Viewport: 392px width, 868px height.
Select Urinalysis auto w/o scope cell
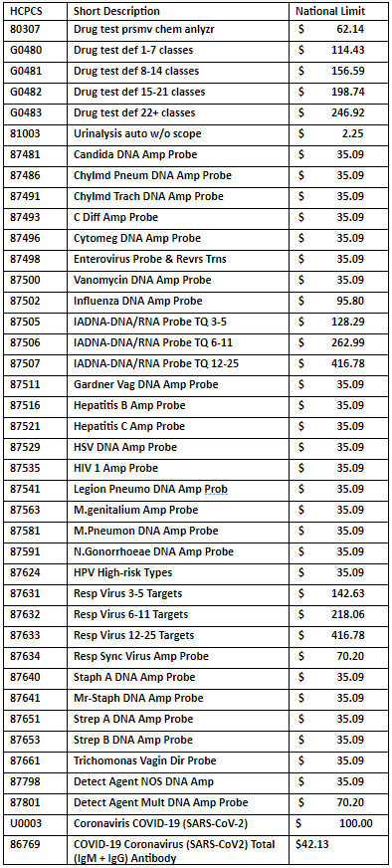179,134
